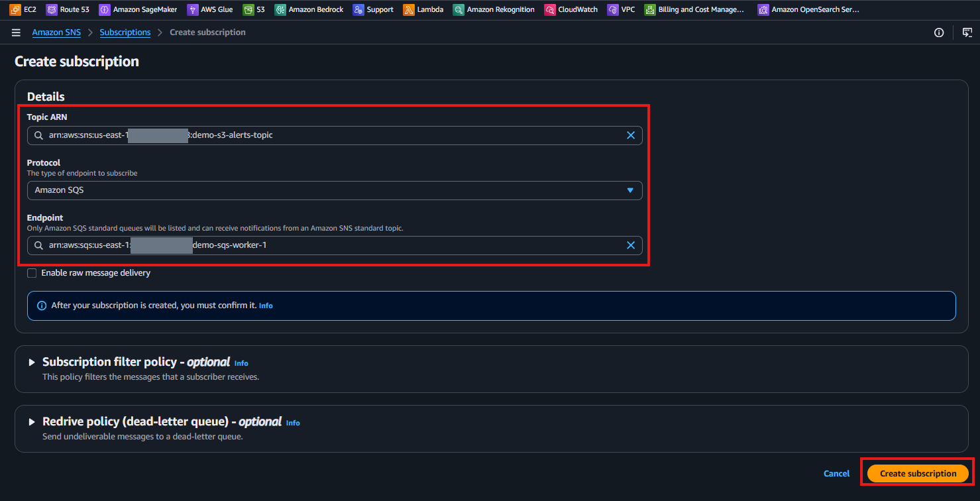Open the Support shortcut icon
980x501 pixels.
pos(358,10)
